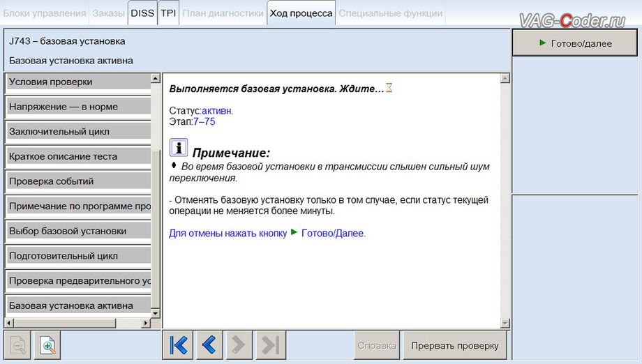Image resolution: width=642 pixels, height=364 pixels.
Task: Select Краткое описание теста step
Action: [x=78, y=156]
